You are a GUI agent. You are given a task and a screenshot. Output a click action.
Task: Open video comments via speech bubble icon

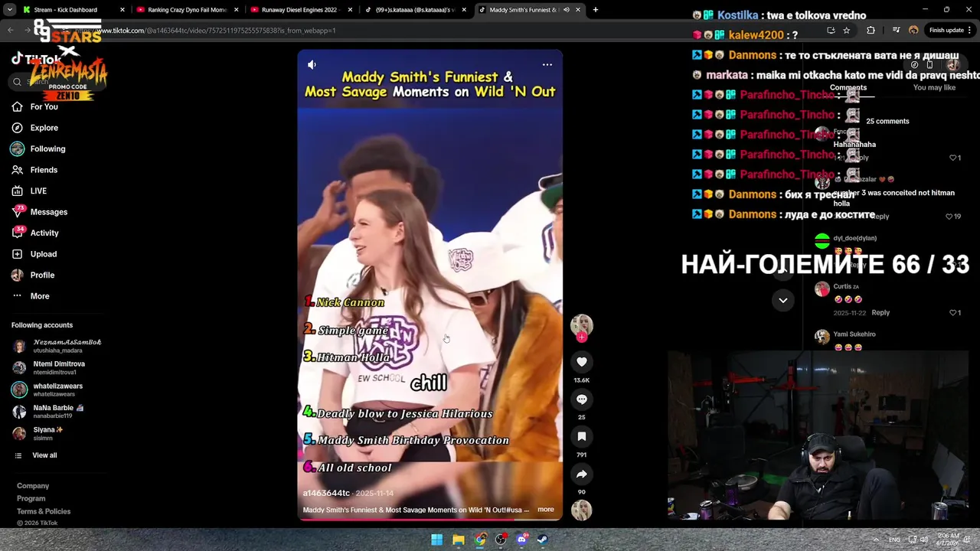point(582,399)
